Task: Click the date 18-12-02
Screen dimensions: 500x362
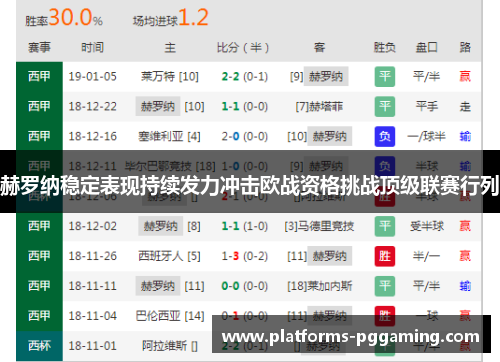Action: point(93,226)
